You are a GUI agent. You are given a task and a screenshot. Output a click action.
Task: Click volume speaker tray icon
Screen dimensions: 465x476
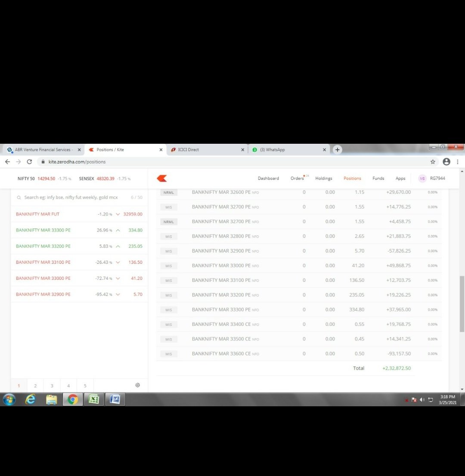(422, 400)
